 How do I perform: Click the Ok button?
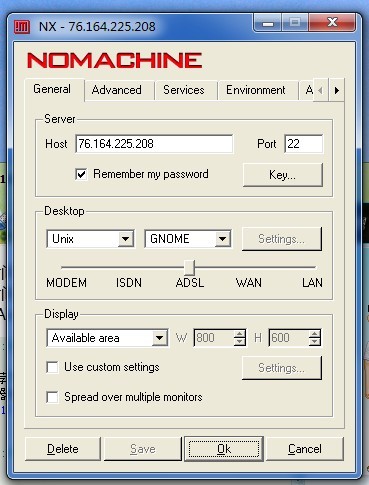point(224,449)
